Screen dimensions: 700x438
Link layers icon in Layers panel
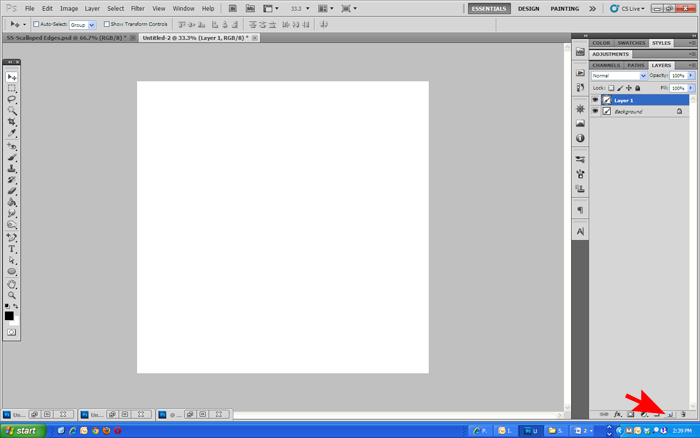[x=604, y=414]
